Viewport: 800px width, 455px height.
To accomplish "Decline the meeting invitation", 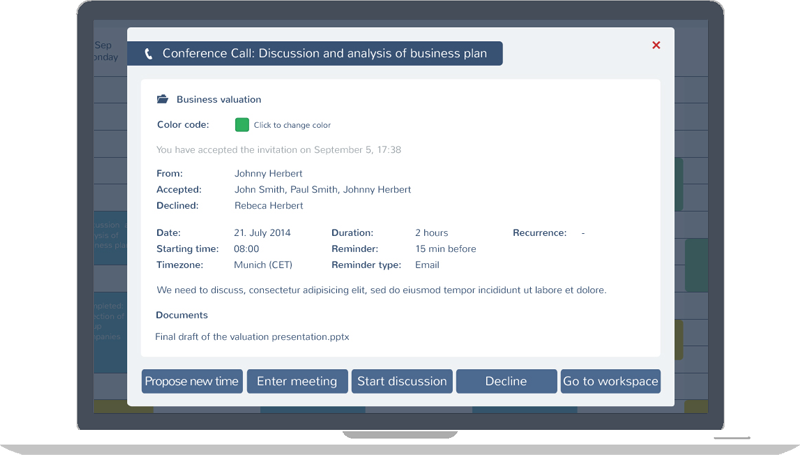I will [506, 381].
